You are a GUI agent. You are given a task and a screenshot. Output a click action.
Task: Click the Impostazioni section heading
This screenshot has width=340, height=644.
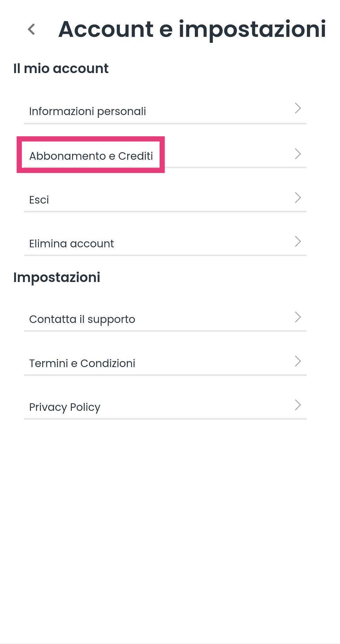(57, 277)
